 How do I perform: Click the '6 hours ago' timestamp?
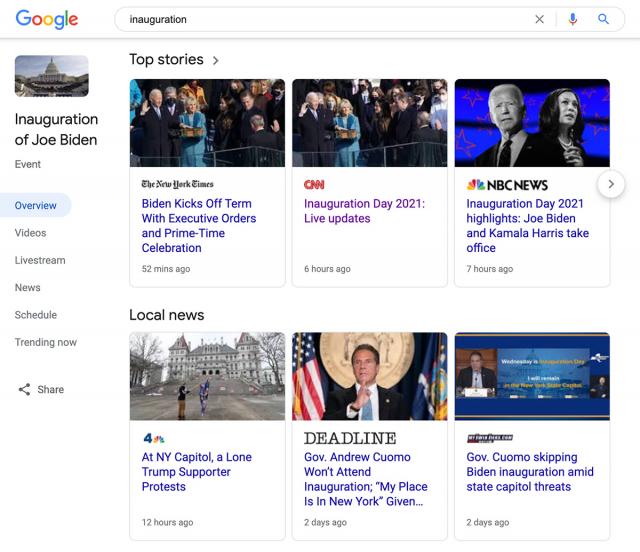tap(327, 269)
